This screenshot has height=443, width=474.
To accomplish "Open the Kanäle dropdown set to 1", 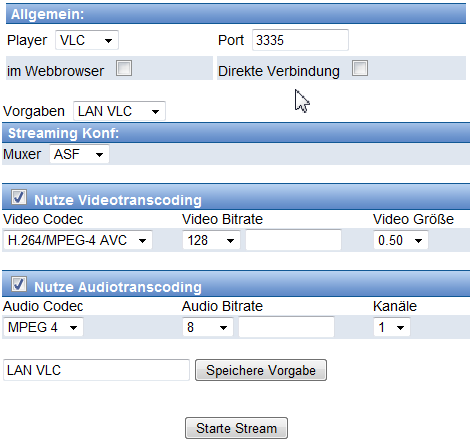I will tap(392, 327).
